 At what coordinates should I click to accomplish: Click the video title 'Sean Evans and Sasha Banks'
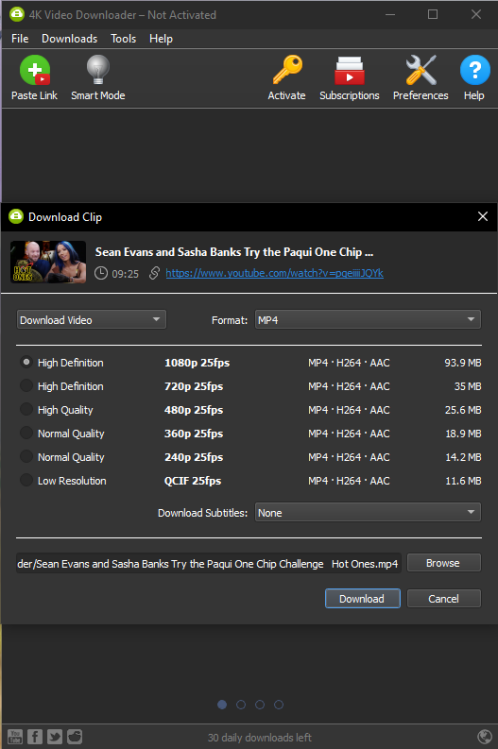[x=234, y=252]
